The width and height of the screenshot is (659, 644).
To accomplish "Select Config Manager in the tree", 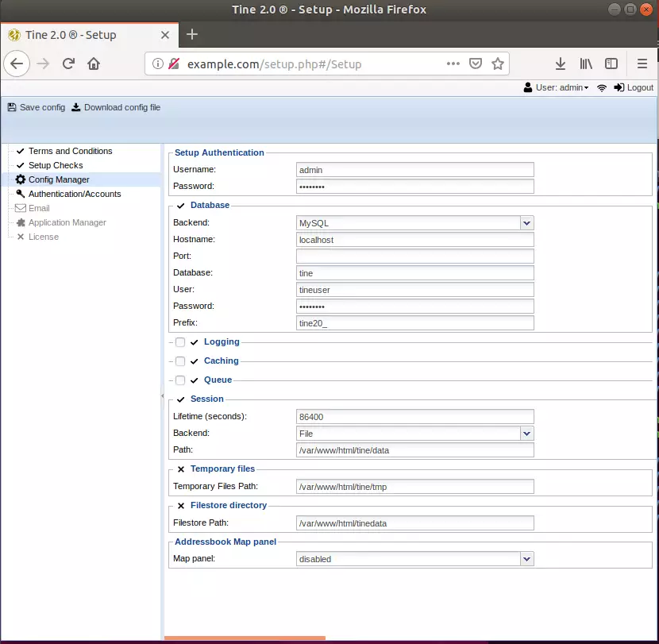I will 59,179.
